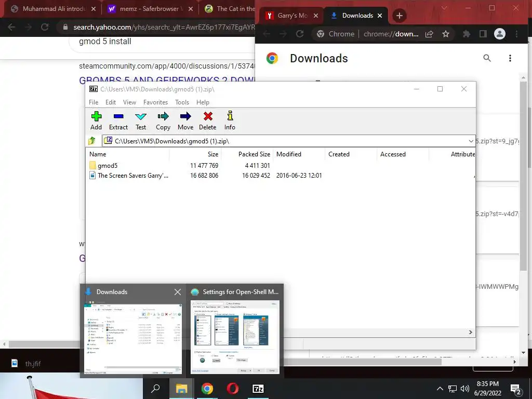
Task: Open the Tools menu in 7-Zip
Action: pyautogui.click(x=182, y=102)
